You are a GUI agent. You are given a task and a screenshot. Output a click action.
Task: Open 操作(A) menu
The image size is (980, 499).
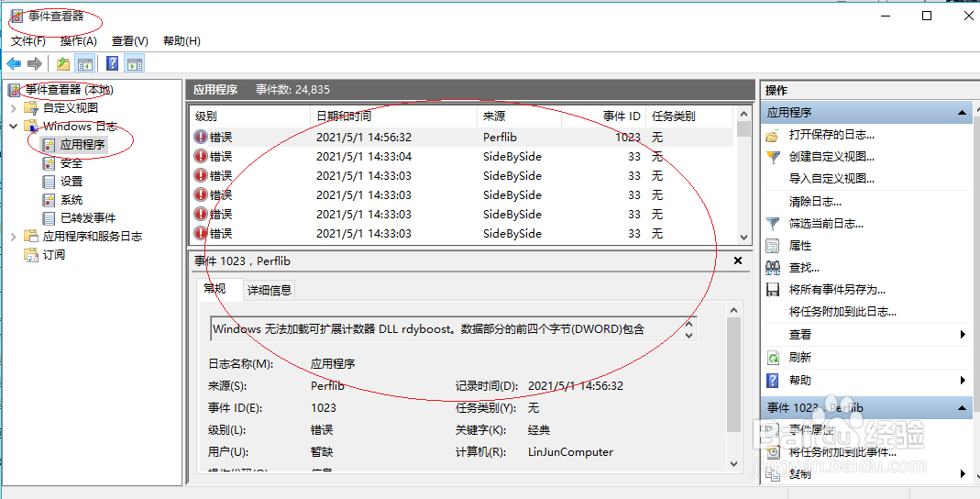click(x=79, y=41)
